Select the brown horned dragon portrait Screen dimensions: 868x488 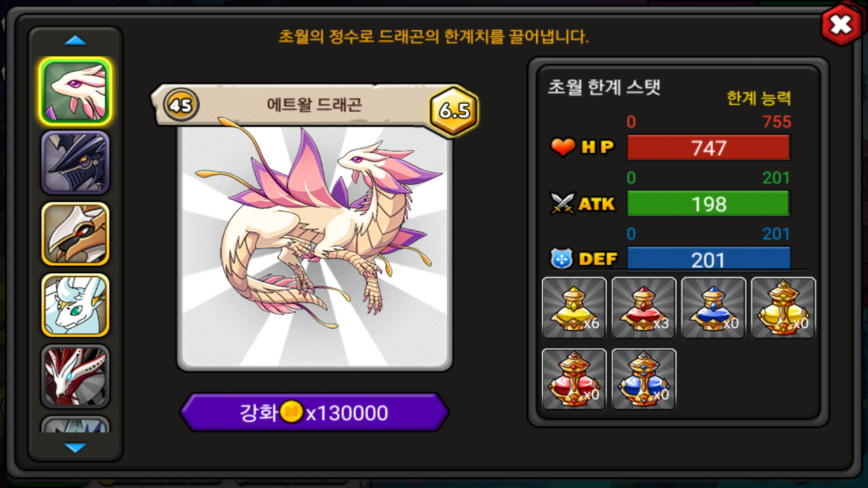75,234
